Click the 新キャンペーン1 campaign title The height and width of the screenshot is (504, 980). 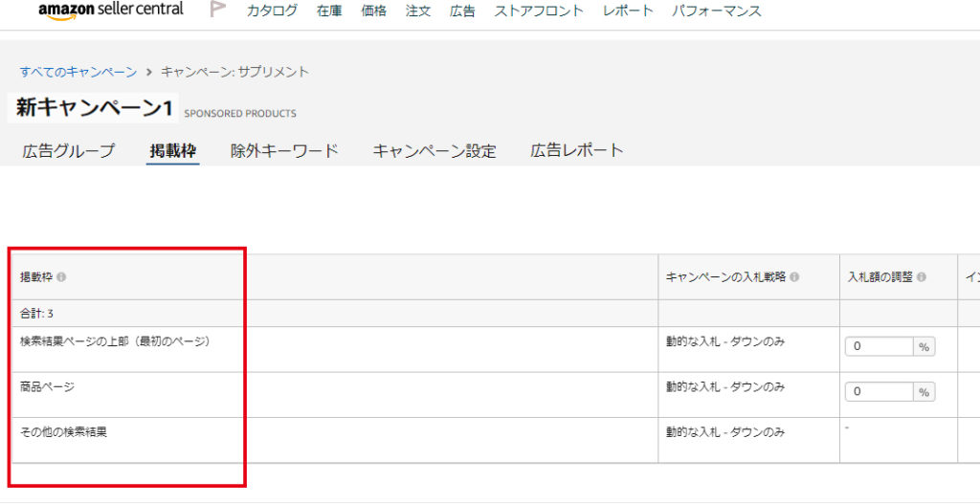tap(94, 107)
